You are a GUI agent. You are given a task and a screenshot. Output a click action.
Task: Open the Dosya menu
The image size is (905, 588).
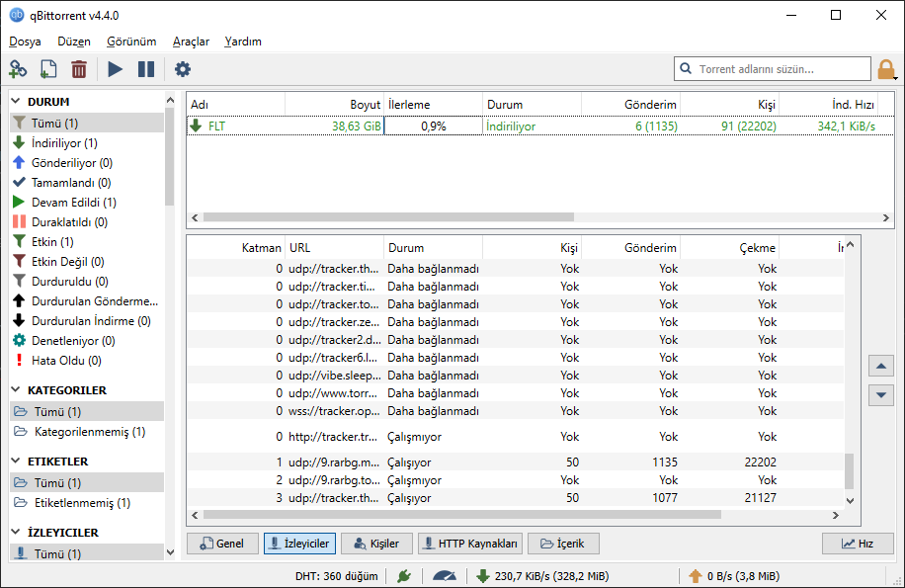(25, 42)
